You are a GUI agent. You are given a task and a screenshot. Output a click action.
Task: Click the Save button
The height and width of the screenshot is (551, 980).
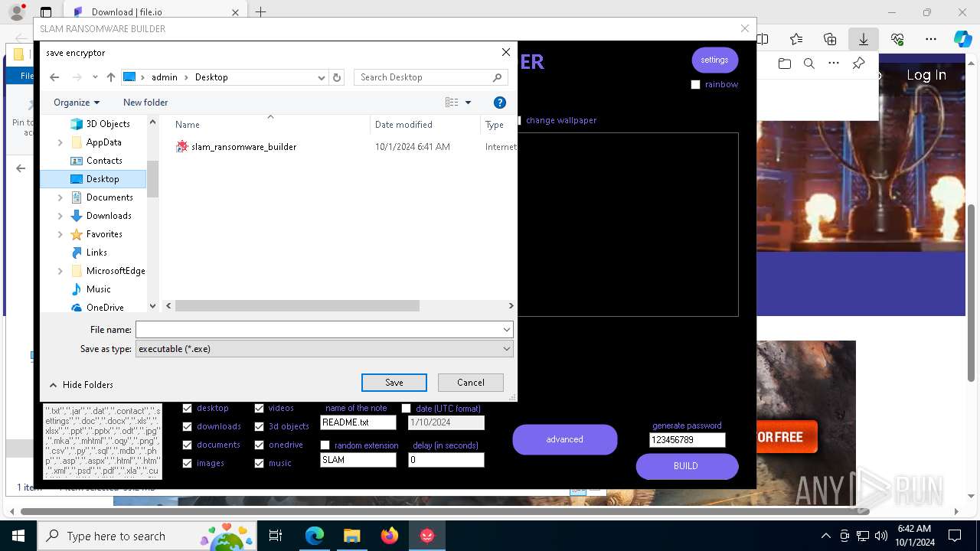[394, 383]
